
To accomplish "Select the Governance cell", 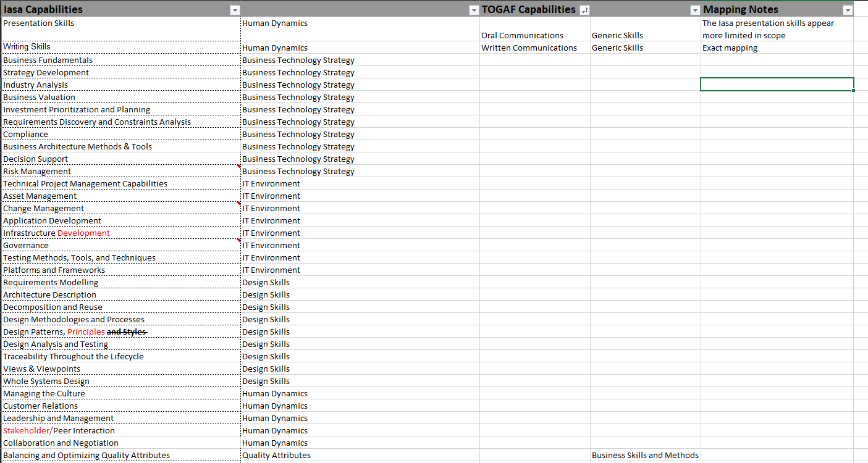I will [120, 245].
